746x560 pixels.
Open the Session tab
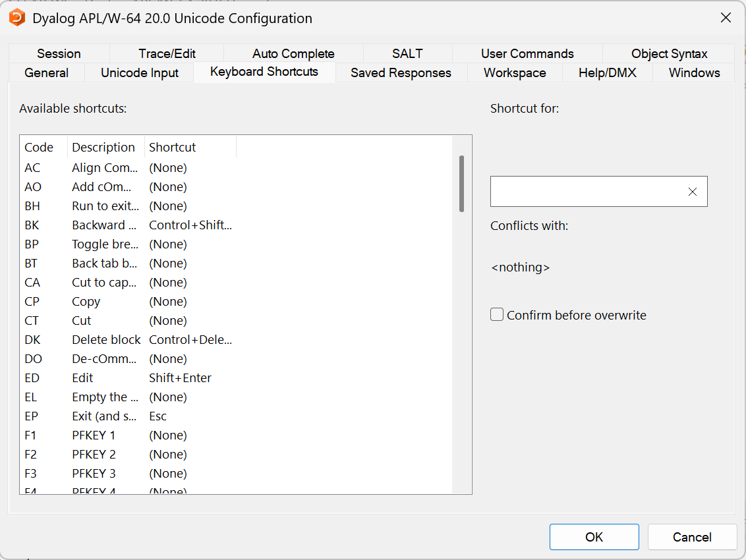click(58, 53)
